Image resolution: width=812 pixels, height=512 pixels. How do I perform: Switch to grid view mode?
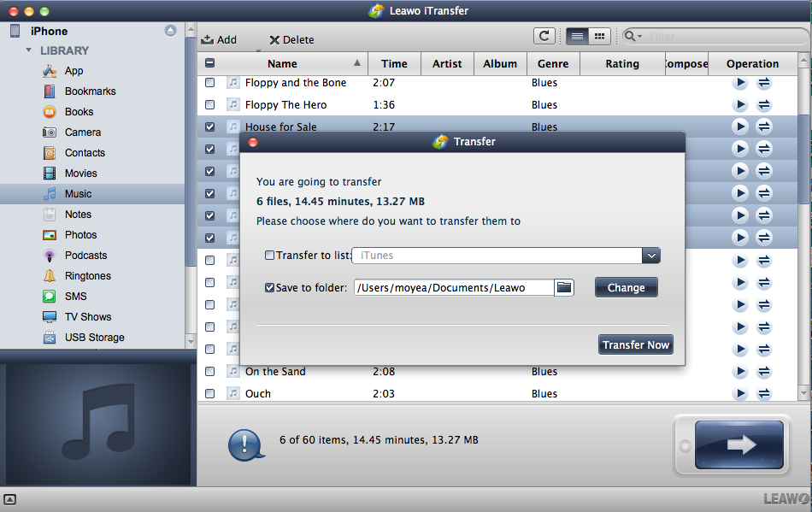(599, 36)
